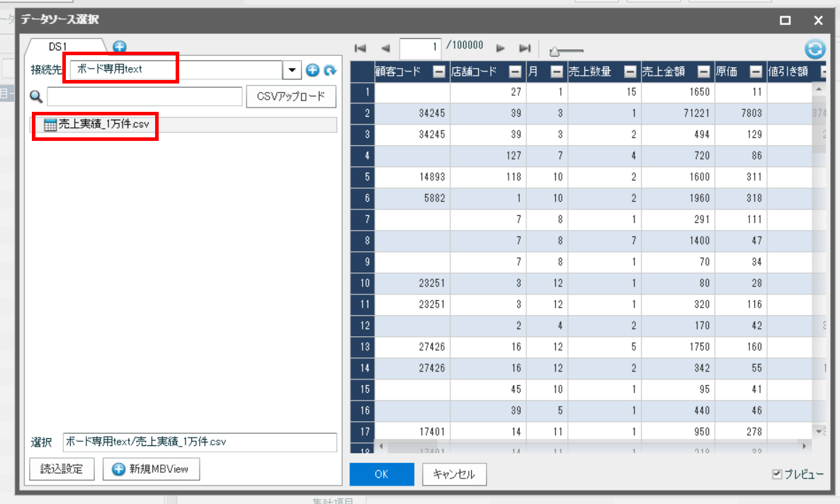Jump to the first preview page
The width and height of the screenshot is (840, 504).
361,48
